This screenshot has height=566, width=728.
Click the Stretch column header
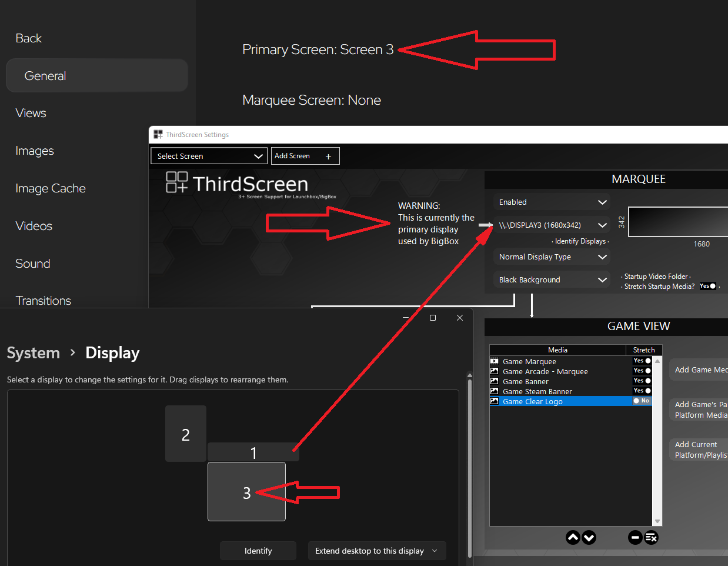coord(644,350)
